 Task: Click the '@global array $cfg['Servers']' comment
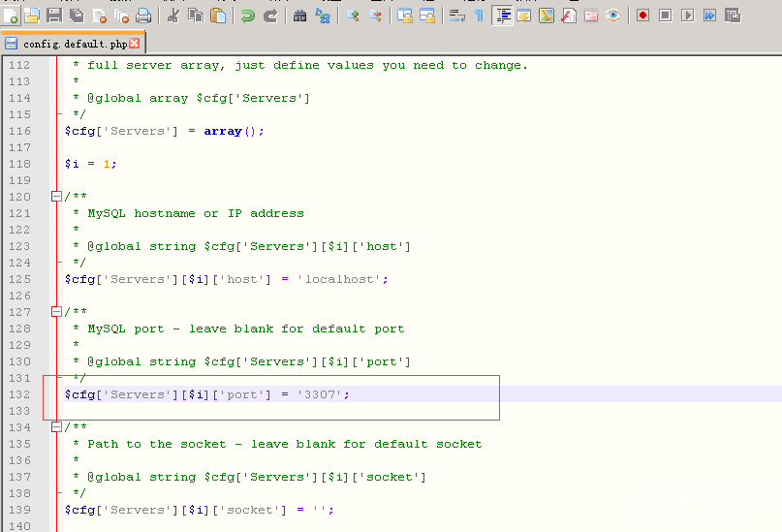point(199,98)
